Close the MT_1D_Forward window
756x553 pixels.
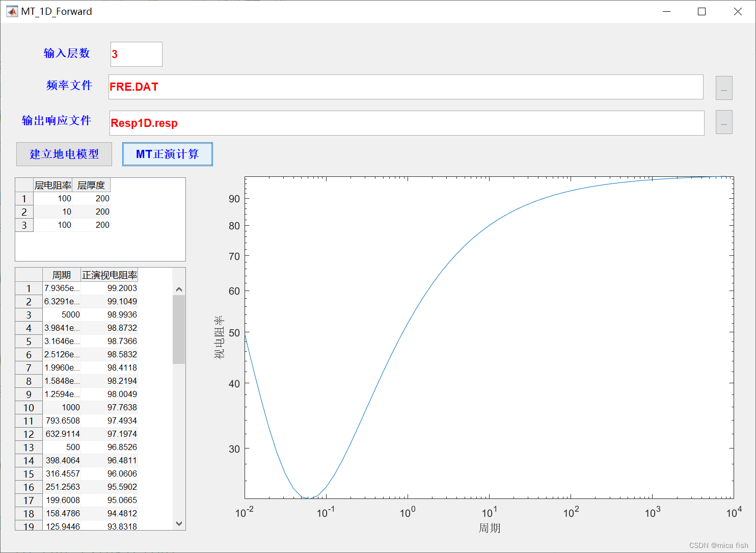click(x=738, y=11)
